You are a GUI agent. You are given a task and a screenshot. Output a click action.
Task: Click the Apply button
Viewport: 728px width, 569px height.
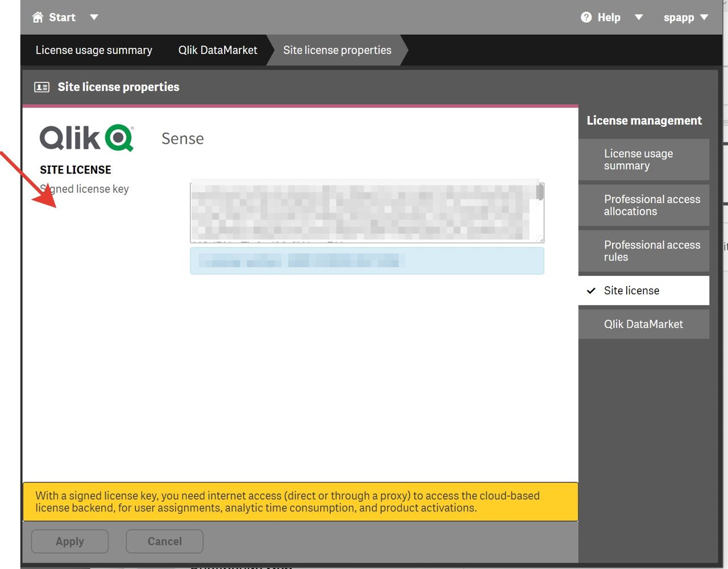pyautogui.click(x=70, y=541)
